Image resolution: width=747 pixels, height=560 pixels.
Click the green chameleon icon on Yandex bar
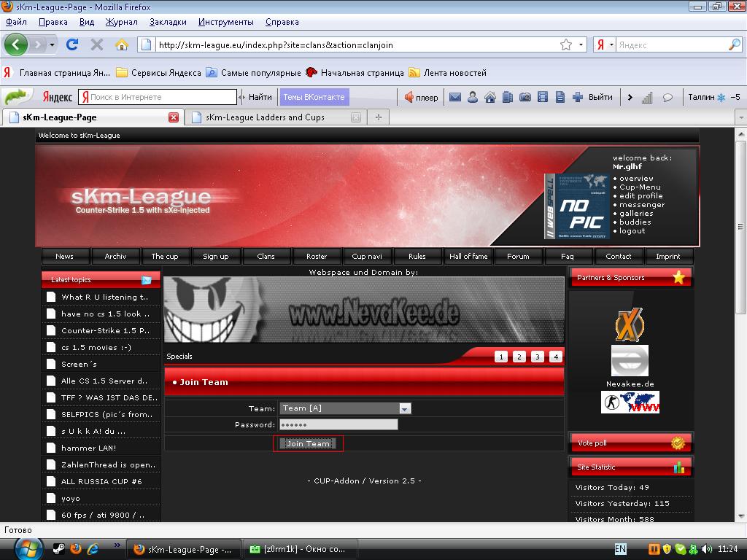click(16, 97)
